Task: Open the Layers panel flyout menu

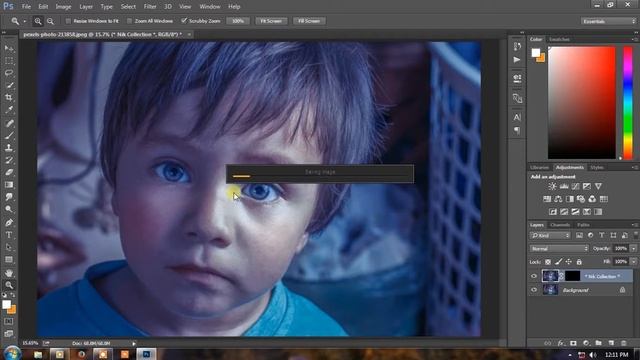Action: 635,225
